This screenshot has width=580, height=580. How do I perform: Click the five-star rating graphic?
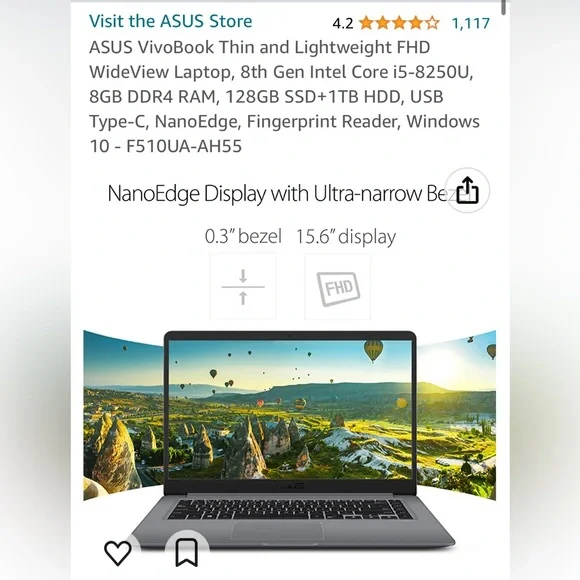pos(399,23)
